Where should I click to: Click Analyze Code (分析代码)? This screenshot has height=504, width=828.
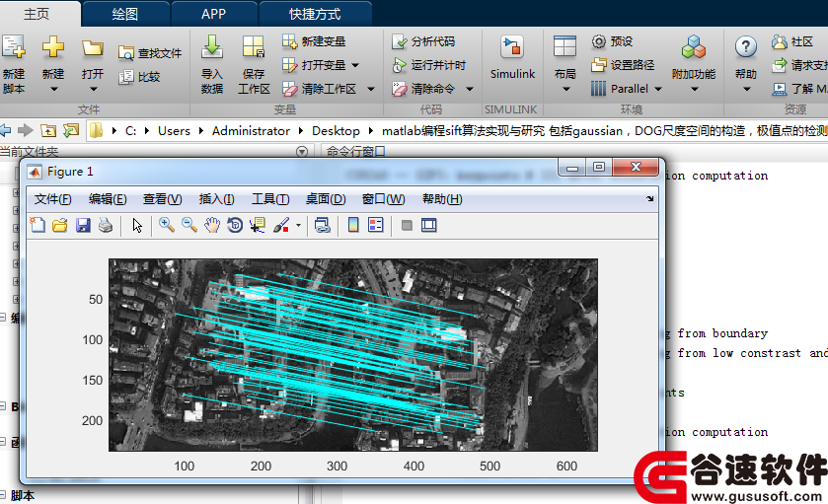point(423,41)
